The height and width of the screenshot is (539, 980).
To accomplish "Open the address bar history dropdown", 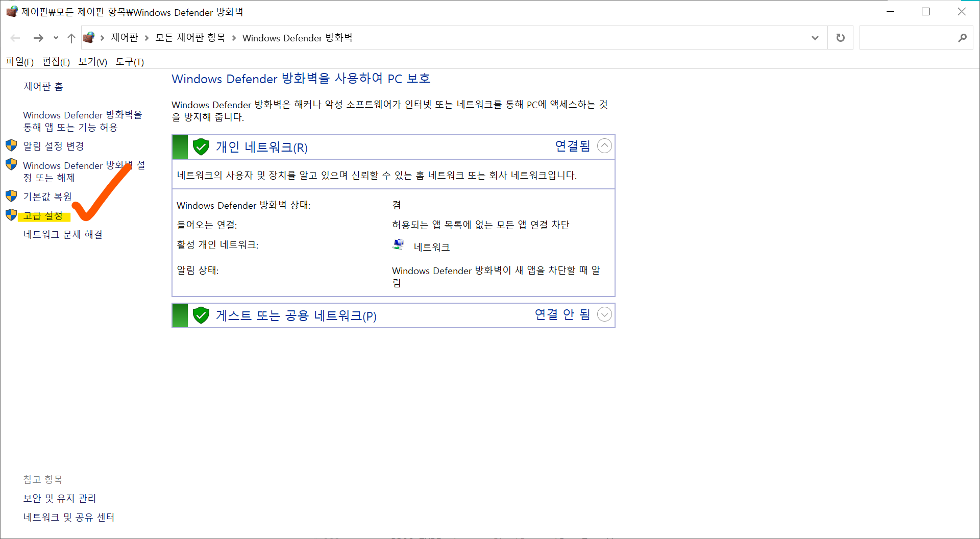I will click(815, 38).
